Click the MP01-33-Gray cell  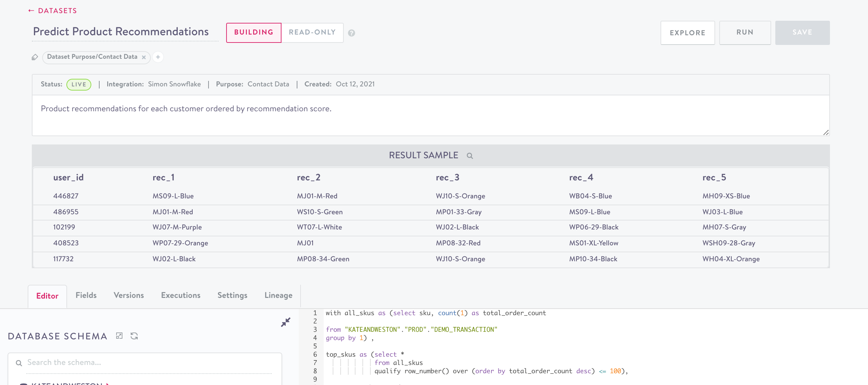(459, 212)
